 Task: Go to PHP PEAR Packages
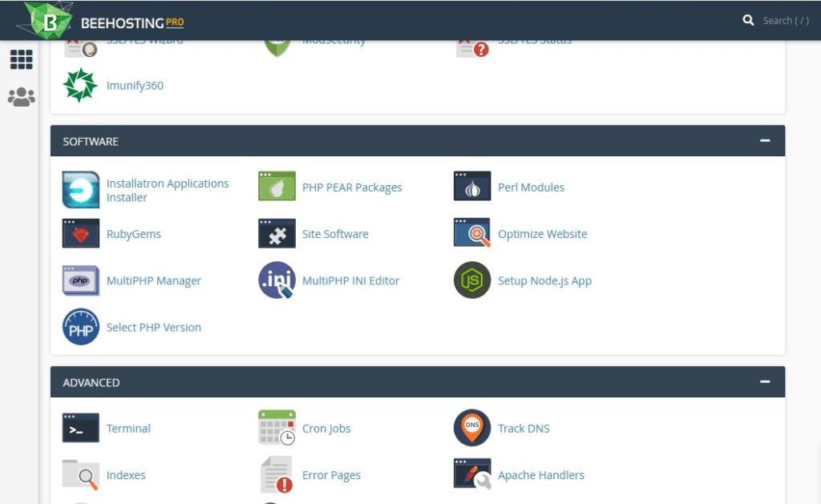pyautogui.click(x=352, y=187)
